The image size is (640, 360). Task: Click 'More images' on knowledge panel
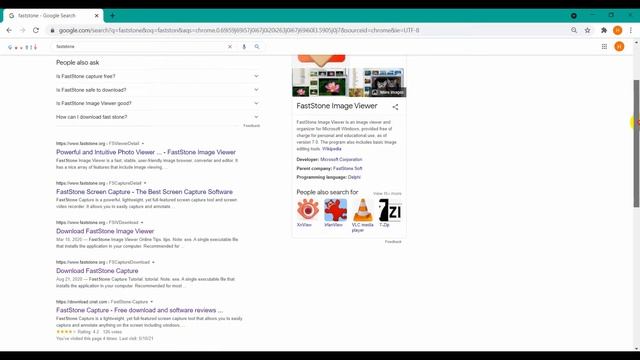coord(387,92)
